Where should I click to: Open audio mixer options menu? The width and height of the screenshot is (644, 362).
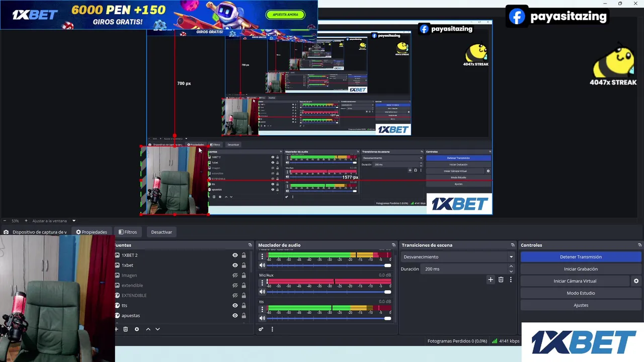[272, 329]
